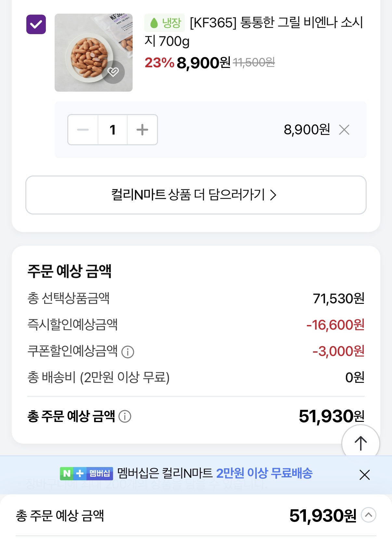
Task: Expand the bottom order total chevron
Action: pos(369,515)
